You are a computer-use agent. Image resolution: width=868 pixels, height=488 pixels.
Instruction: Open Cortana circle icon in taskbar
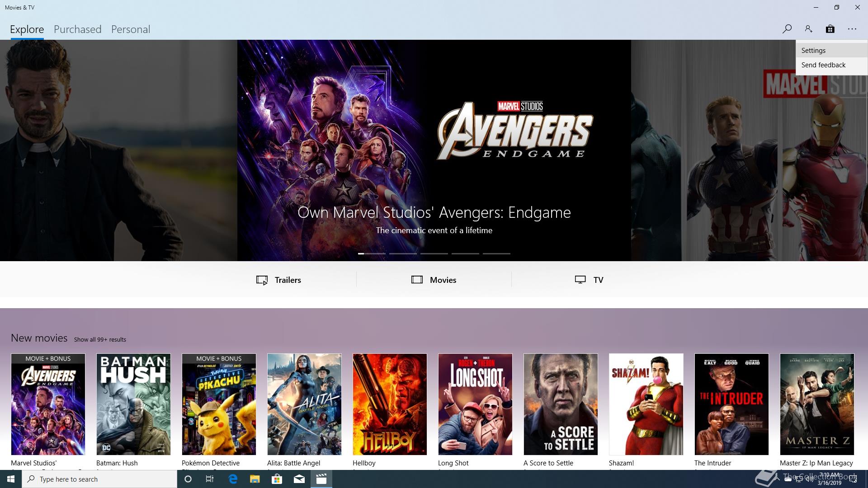click(188, 479)
